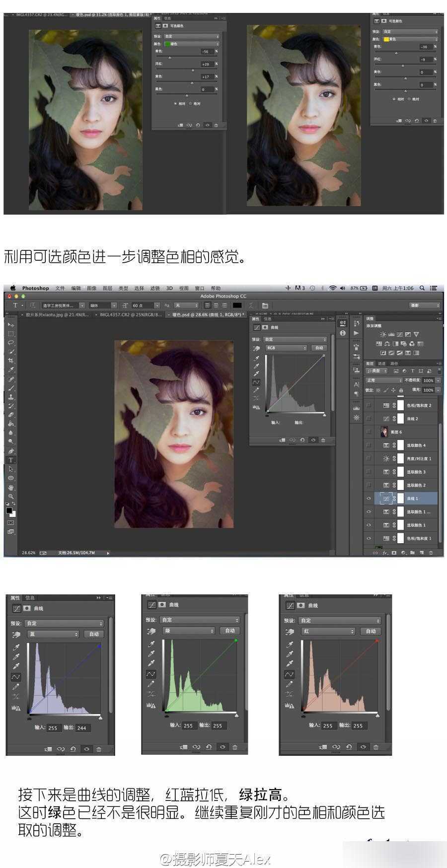Pick white point eyedropper in RGB curves panel
447x868 pixels.
(x=256, y=374)
